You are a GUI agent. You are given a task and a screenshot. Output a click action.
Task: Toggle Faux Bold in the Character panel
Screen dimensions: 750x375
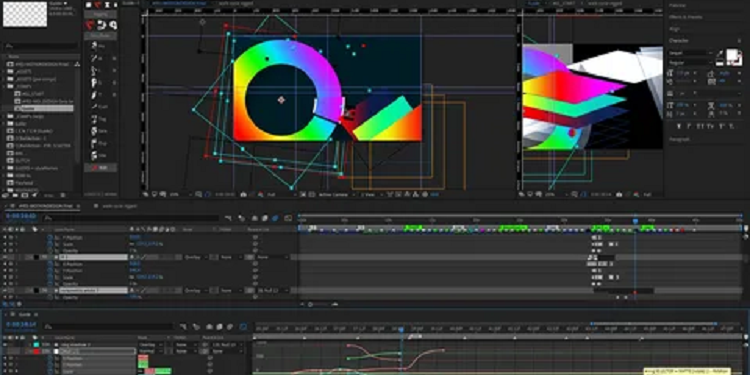(679, 127)
